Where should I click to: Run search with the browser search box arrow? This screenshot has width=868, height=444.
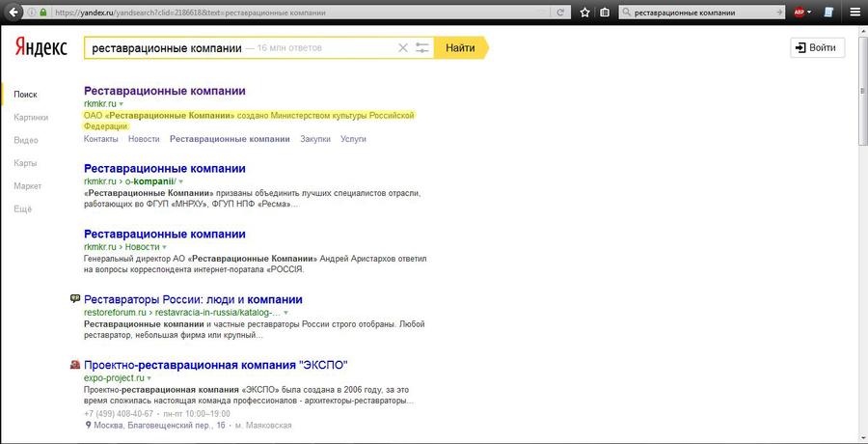[x=780, y=13]
